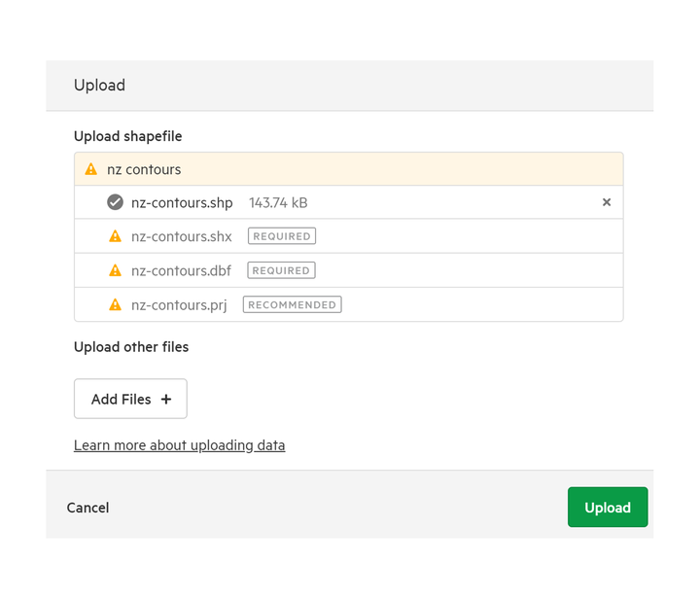The height and width of the screenshot is (599, 700).
Task: Click the plus icon in Add Files
Action: coord(166,399)
